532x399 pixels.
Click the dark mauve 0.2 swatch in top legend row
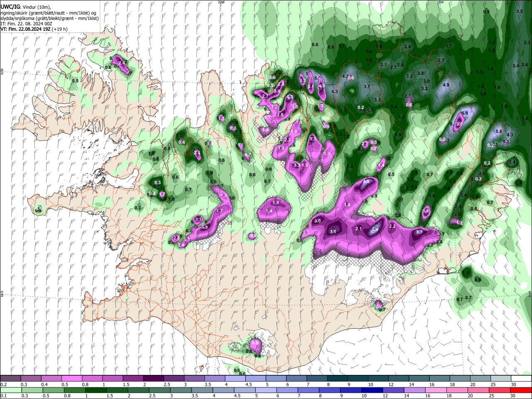(10, 378)
